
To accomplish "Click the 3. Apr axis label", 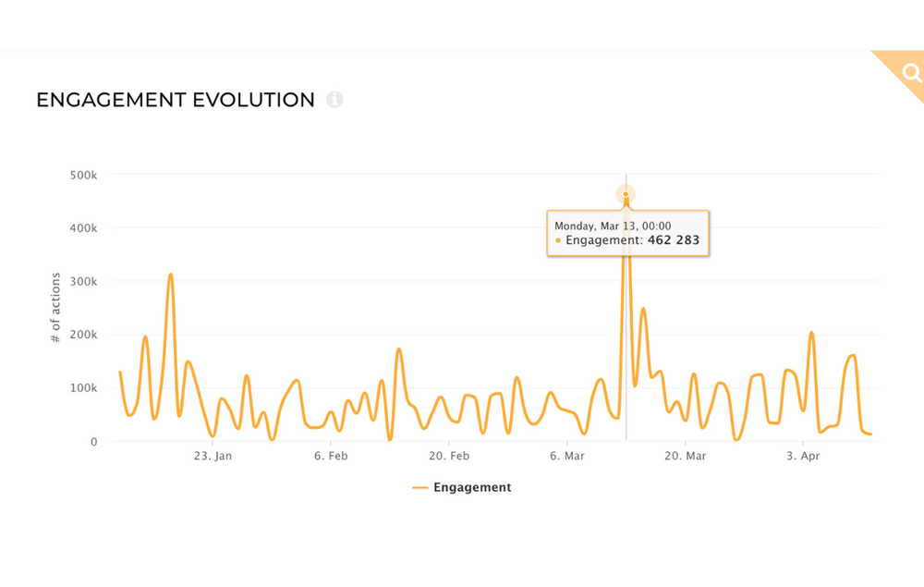I will (x=803, y=456).
